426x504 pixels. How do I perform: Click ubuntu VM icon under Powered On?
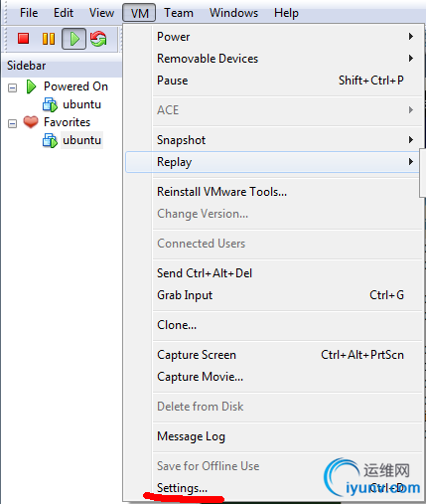pyautogui.click(x=50, y=104)
